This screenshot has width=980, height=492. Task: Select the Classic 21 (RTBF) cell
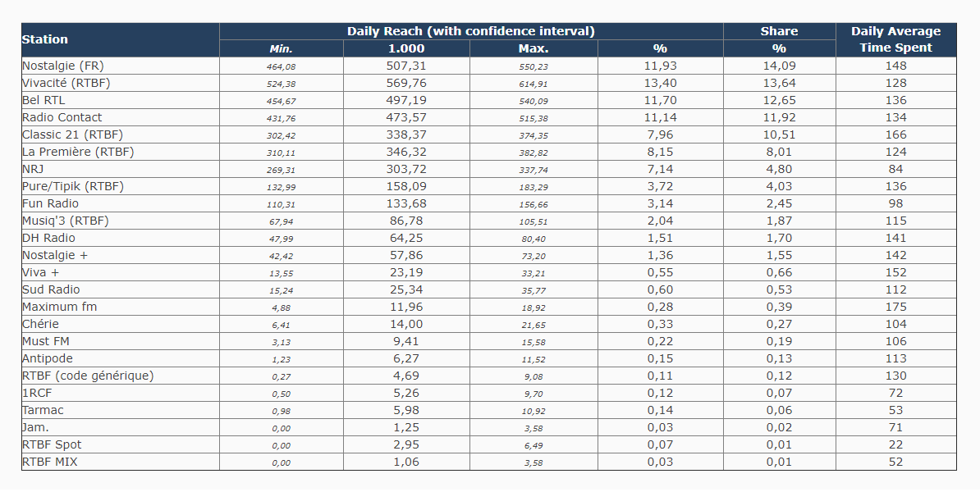(x=72, y=134)
